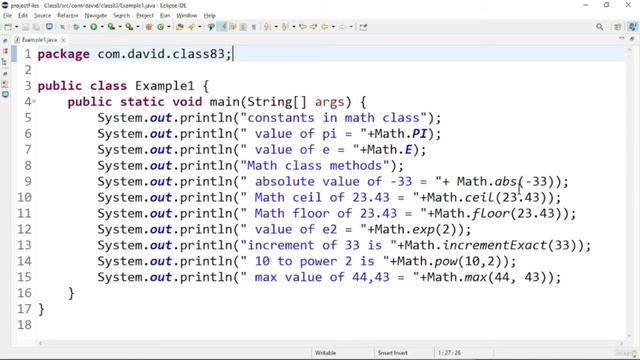Screen dimensions: 640x360
Task: Maximize the editor area
Action: click(632, 38)
